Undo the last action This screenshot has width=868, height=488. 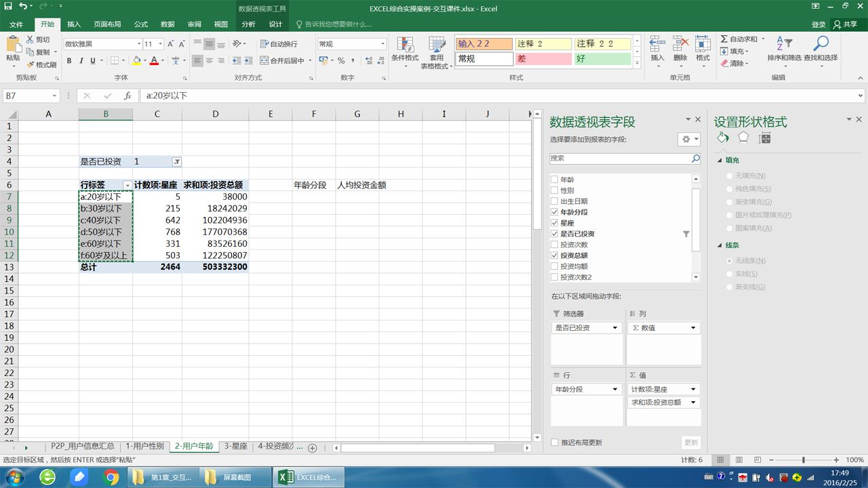(23, 7)
